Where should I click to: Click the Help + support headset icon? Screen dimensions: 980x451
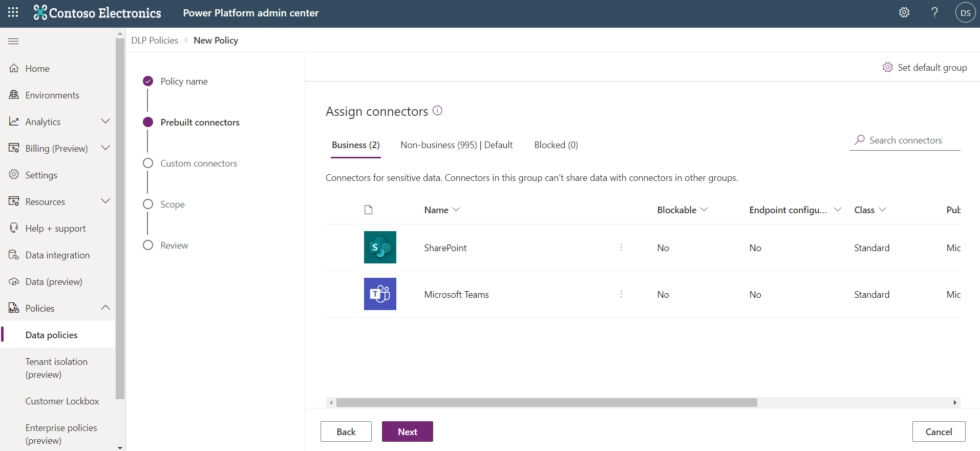tap(14, 228)
